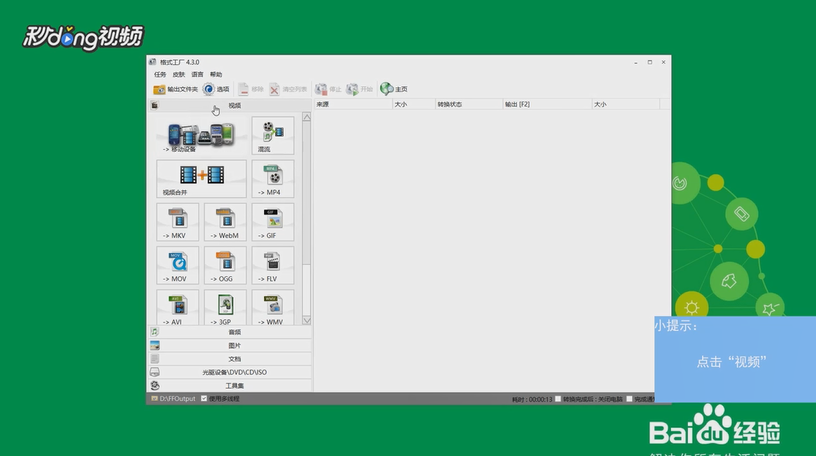Click the down arrow of the video panel scrollbar
816x456 pixels.
[307, 321]
